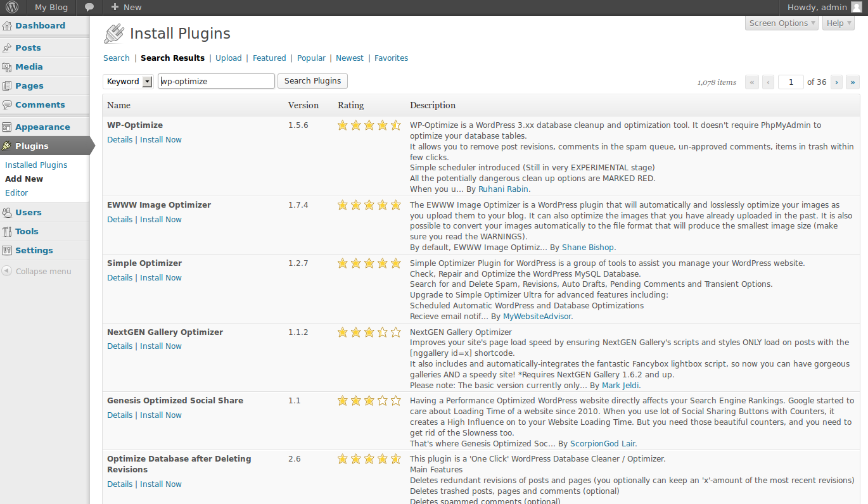The image size is (868, 504).
Task: Open Details for Simple Optimizer plugin
Action: click(x=120, y=278)
